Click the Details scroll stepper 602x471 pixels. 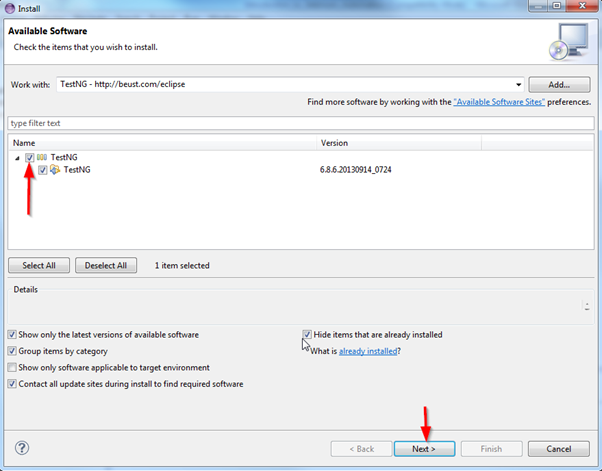coord(587,306)
